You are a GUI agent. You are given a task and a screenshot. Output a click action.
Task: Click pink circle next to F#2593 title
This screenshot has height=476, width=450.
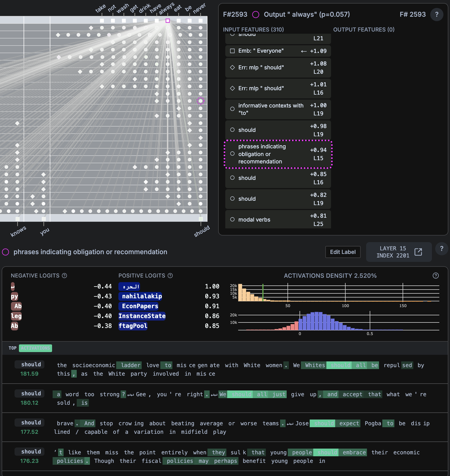(255, 15)
